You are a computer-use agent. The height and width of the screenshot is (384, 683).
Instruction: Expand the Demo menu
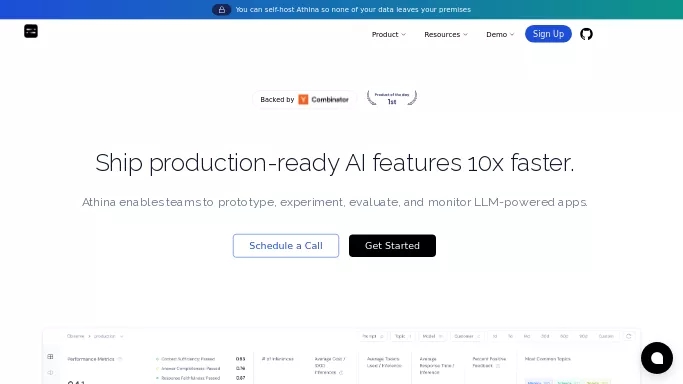pos(500,34)
